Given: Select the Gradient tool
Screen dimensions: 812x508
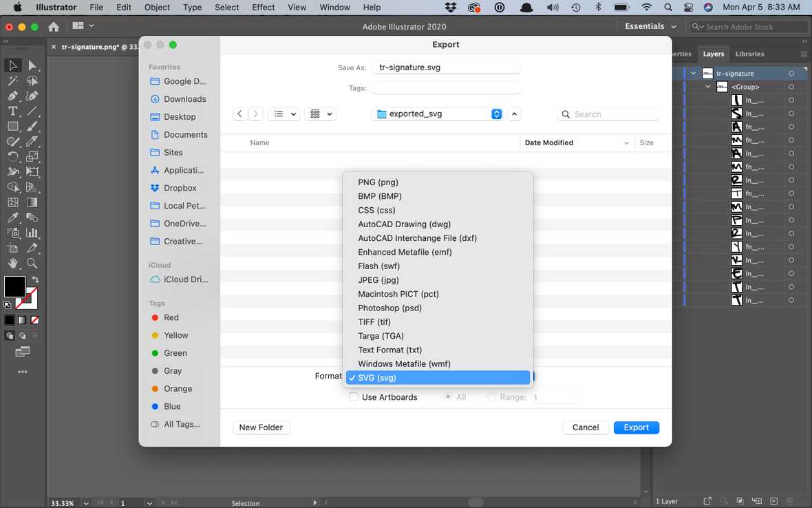Looking at the screenshot, I should 32,202.
